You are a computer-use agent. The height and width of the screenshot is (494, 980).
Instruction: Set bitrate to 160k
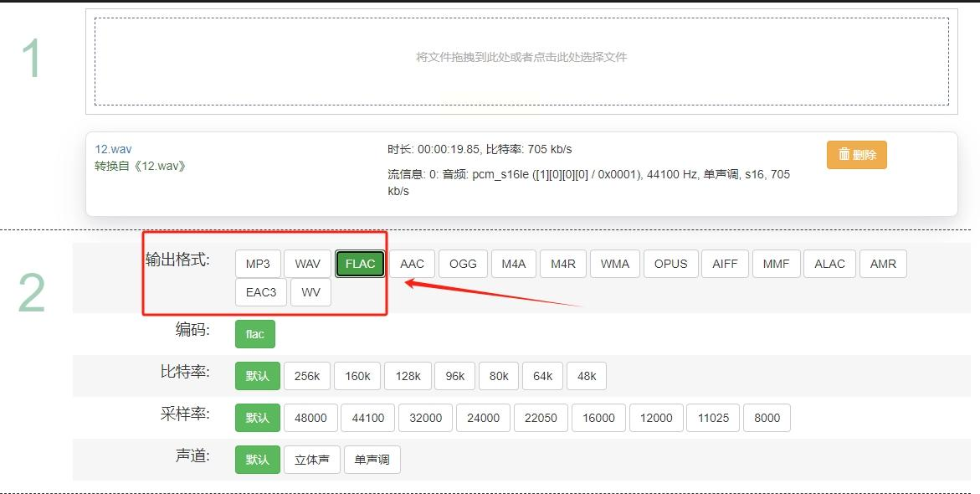pos(357,376)
